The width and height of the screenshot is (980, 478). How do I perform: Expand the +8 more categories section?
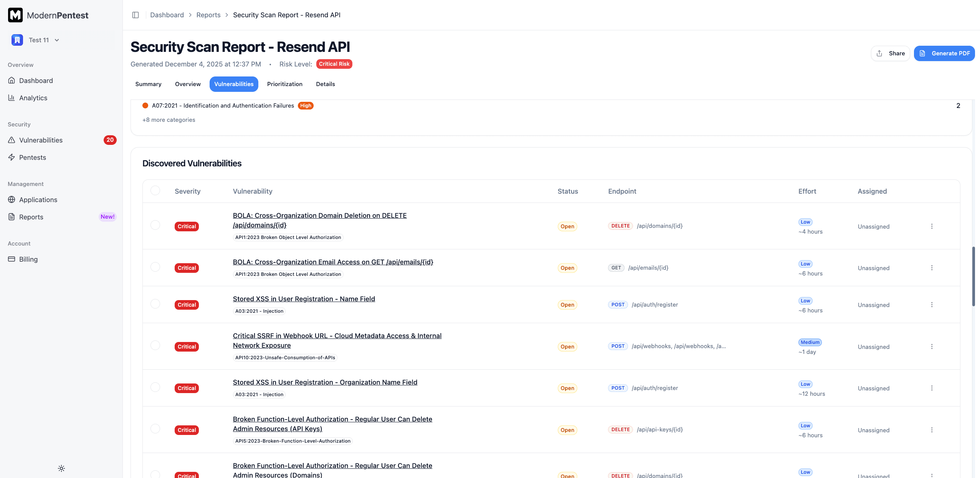(x=169, y=119)
